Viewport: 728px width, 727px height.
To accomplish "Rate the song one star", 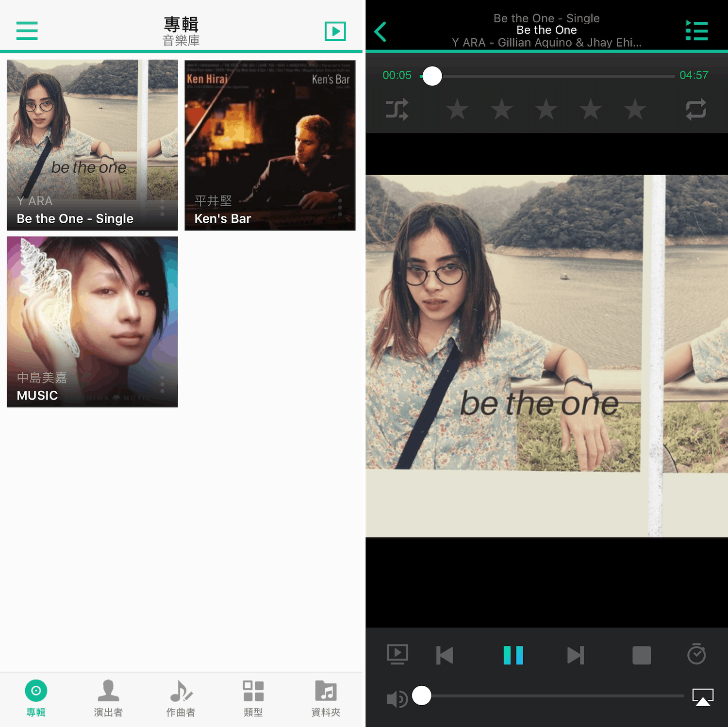I will (x=457, y=109).
